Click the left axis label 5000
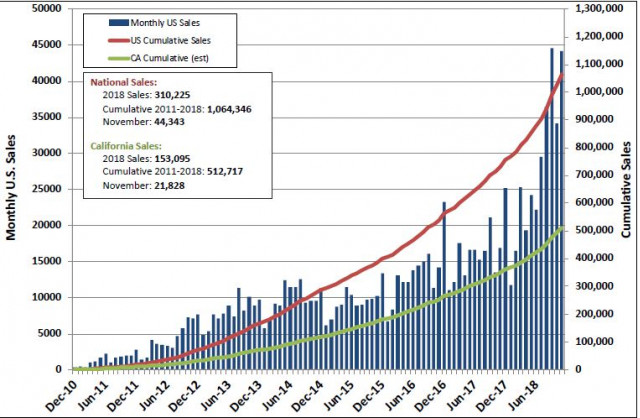This screenshot has width=640, height=418. (x=49, y=333)
